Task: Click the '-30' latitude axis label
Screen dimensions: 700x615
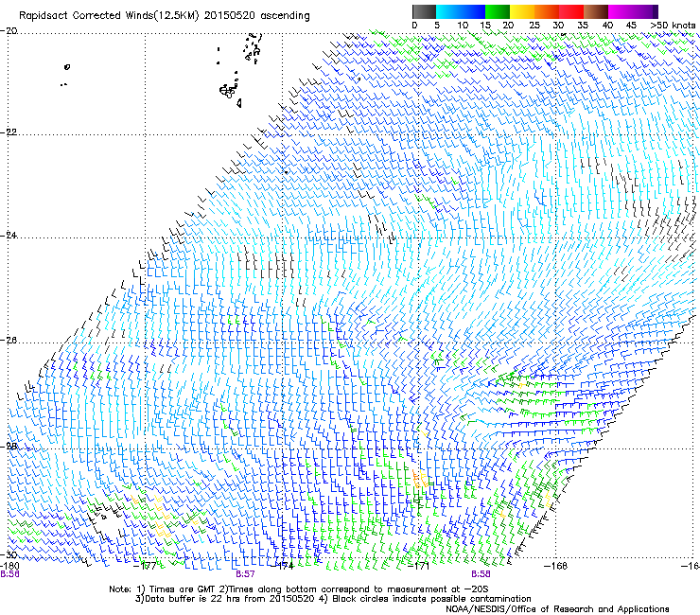Action: tap(9, 554)
